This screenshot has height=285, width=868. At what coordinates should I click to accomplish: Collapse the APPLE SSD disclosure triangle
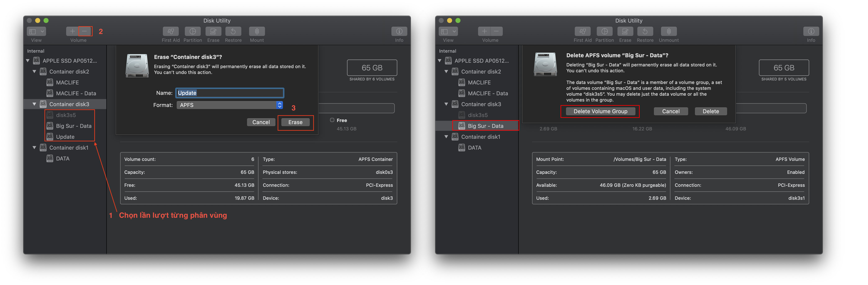coord(28,61)
